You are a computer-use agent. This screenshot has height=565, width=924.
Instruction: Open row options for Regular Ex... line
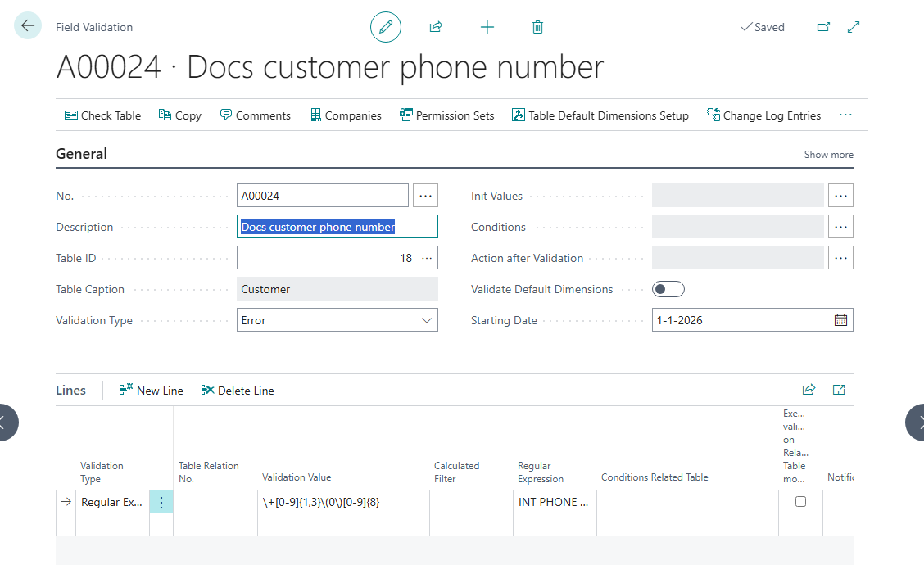161,502
